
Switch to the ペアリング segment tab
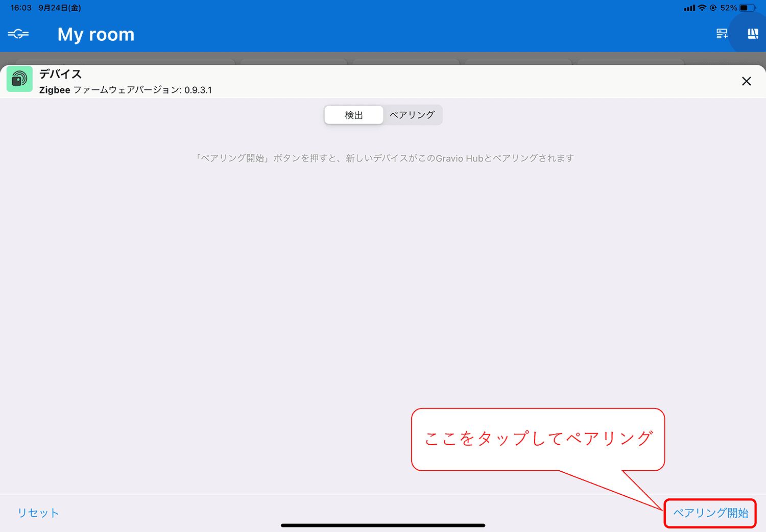click(412, 115)
